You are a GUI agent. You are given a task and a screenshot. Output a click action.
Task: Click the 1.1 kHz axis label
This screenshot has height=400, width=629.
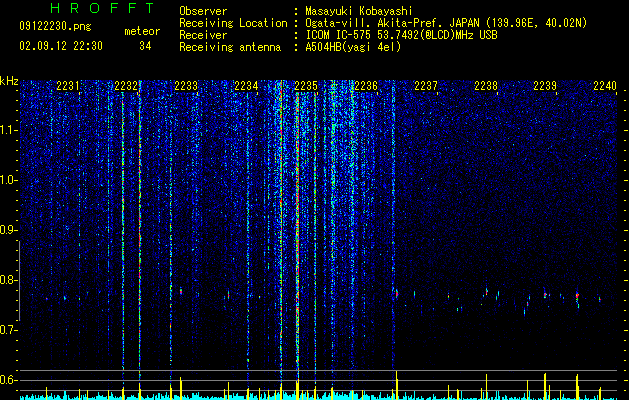click(9, 130)
